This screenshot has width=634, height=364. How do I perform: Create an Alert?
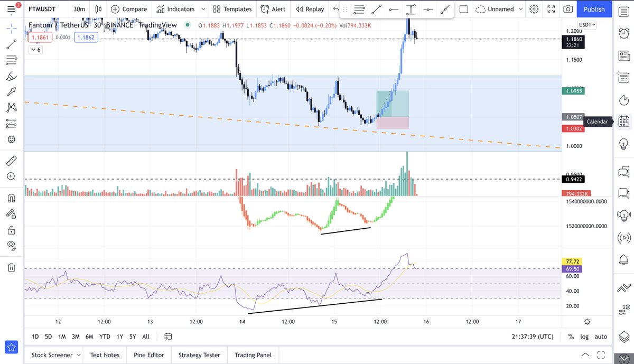pos(273,9)
